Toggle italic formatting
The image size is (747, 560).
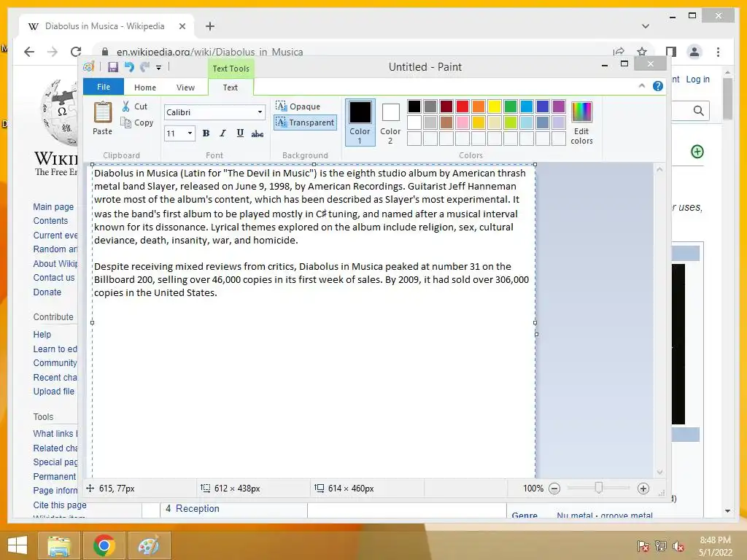tap(222, 133)
